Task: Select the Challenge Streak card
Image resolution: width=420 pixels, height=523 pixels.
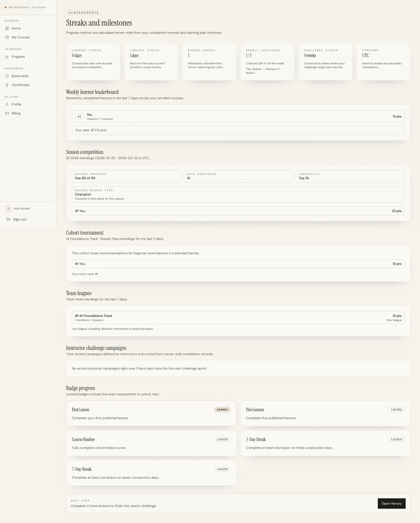Action: point(325,62)
